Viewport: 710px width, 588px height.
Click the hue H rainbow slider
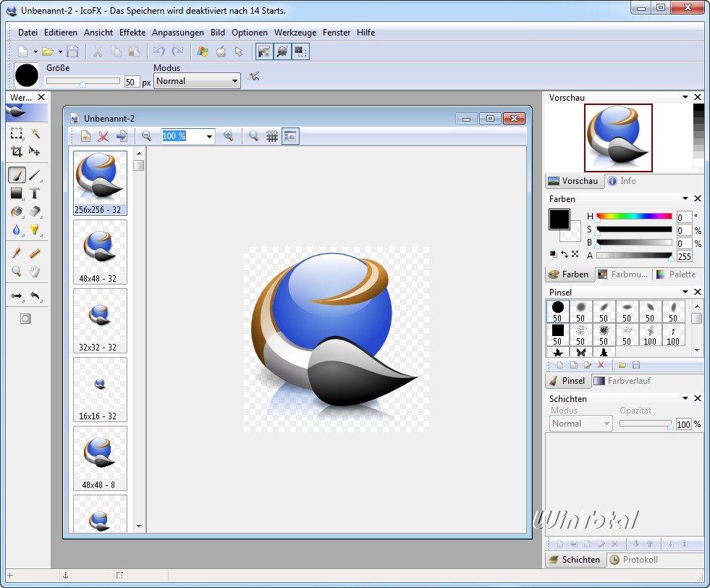(x=634, y=217)
